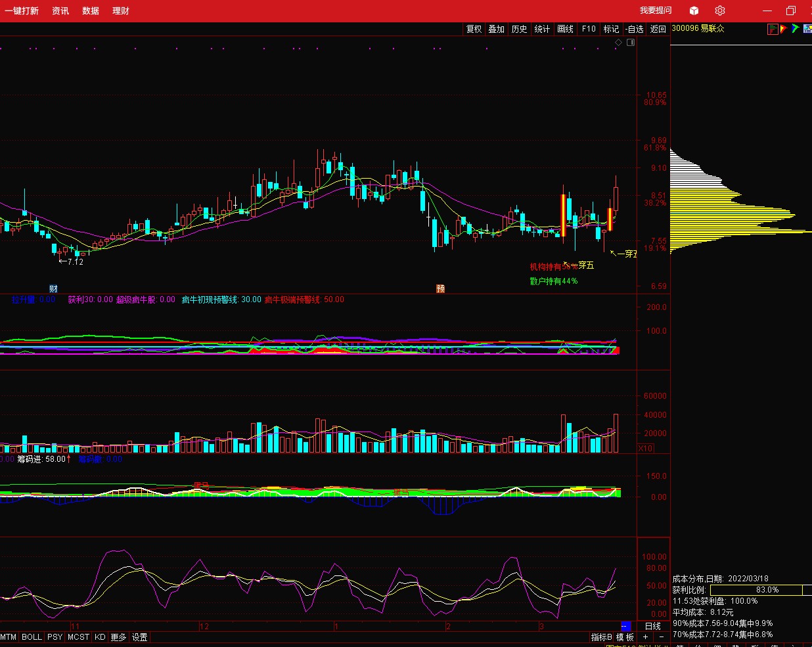Viewport: 812px width, 647px height.
Task: Click the 叠加 overlay button
Action: [497, 29]
